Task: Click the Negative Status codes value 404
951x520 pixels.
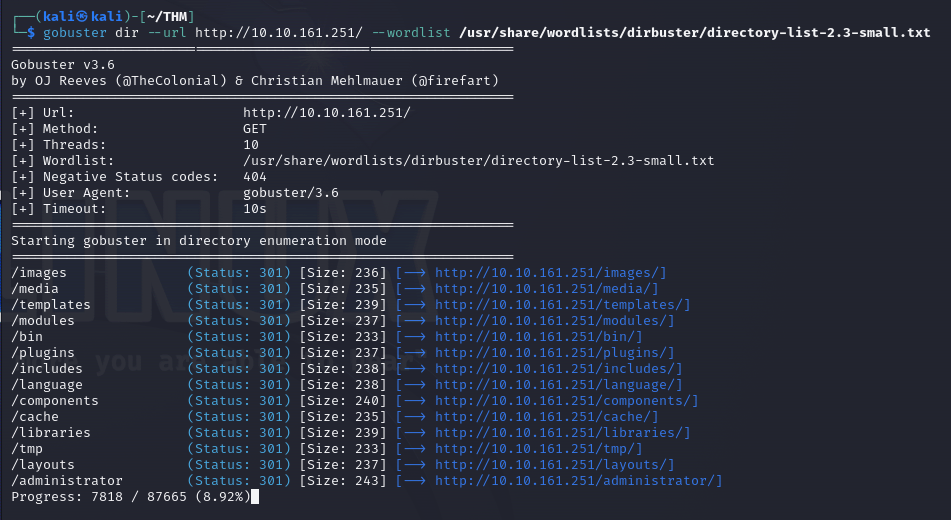Action: [x=255, y=177]
